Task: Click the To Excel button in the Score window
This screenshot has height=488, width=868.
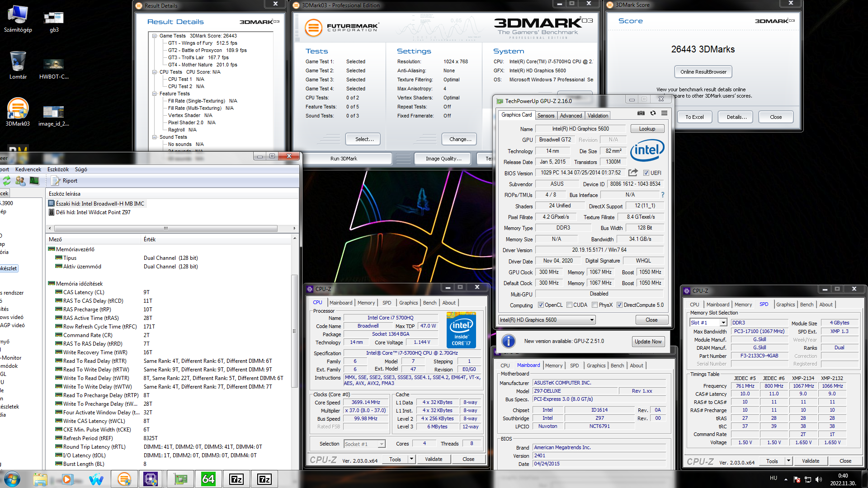Action: tap(694, 117)
